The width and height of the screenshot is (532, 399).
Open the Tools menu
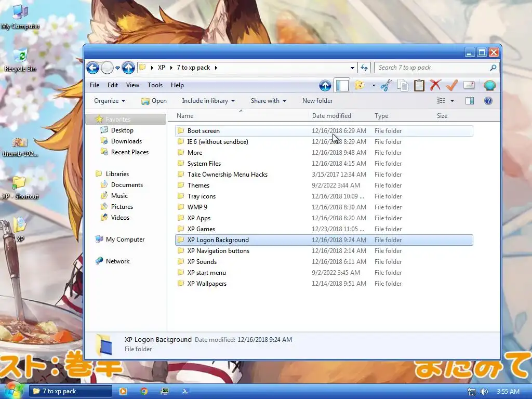[155, 85]
